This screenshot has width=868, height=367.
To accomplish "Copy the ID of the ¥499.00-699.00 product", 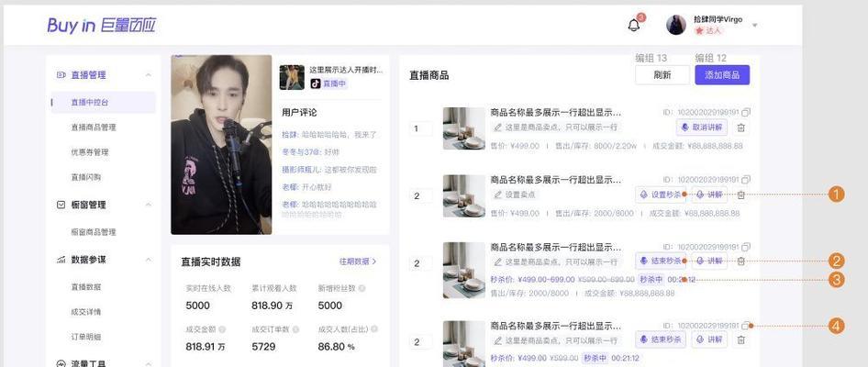I will click(x=746, y=247).
